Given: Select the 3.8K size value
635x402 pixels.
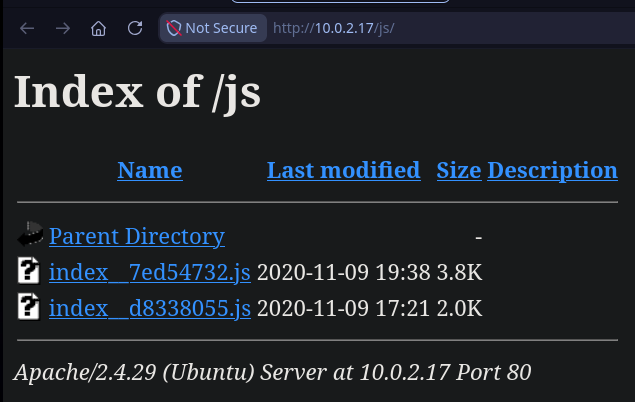Looking at the screenshot, I should (459, 272).
